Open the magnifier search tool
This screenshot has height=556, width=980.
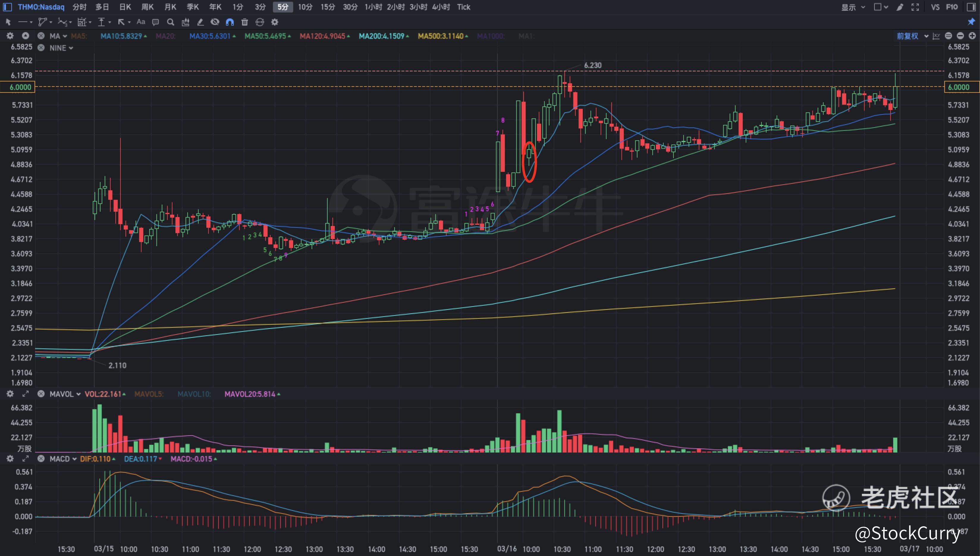tap(171, 22)
